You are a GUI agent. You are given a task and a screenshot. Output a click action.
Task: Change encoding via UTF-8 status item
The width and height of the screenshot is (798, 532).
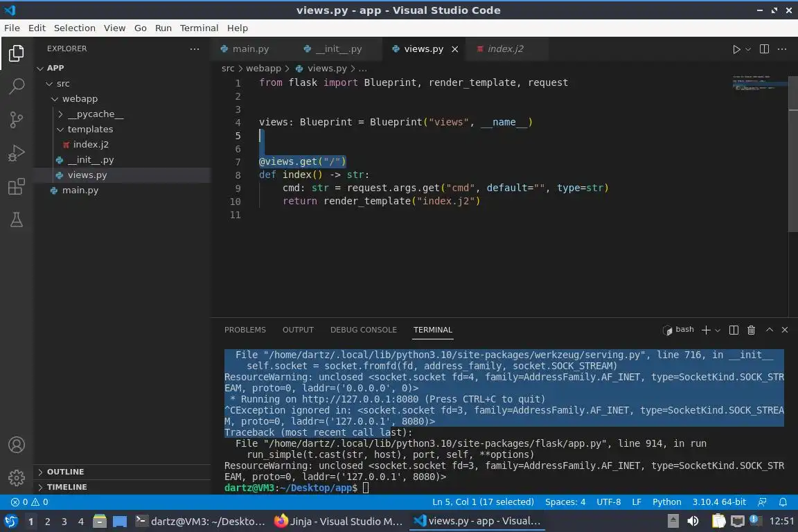tap(608, 502)
